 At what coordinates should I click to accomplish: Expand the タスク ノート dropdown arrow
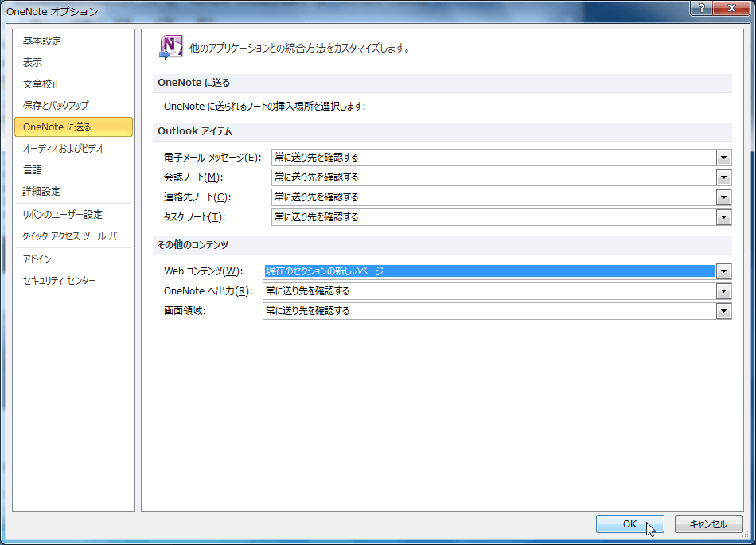tap(723, 217)
